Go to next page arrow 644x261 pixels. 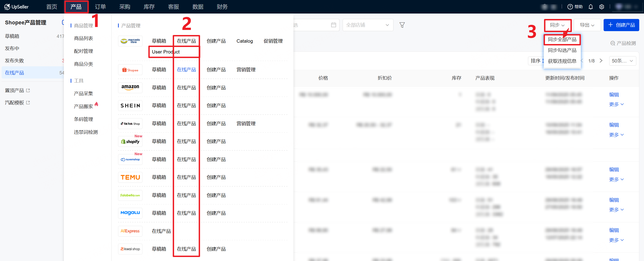[601, 61]
